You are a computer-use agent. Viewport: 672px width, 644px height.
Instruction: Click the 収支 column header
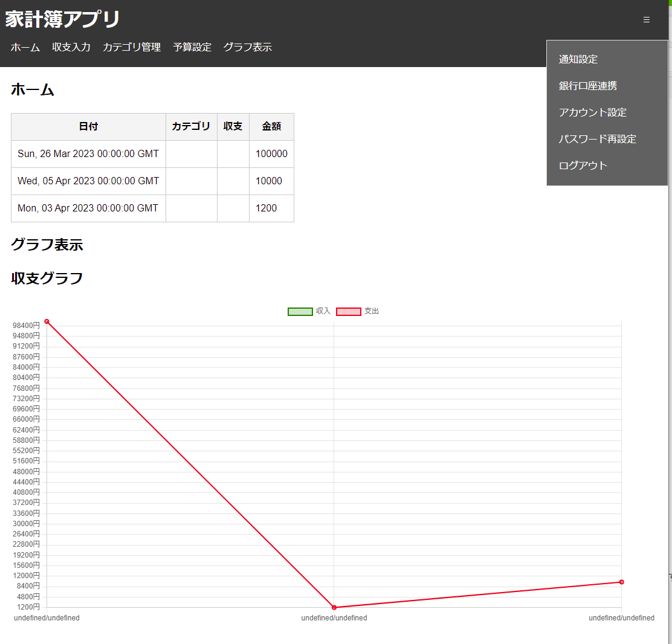tap(233, 126)
